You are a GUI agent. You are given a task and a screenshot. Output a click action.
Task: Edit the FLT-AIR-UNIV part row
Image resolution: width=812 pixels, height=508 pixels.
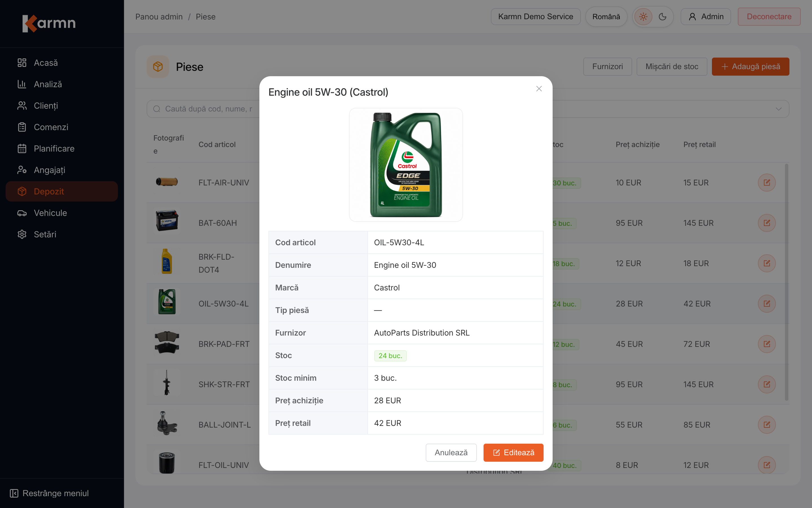767,183
